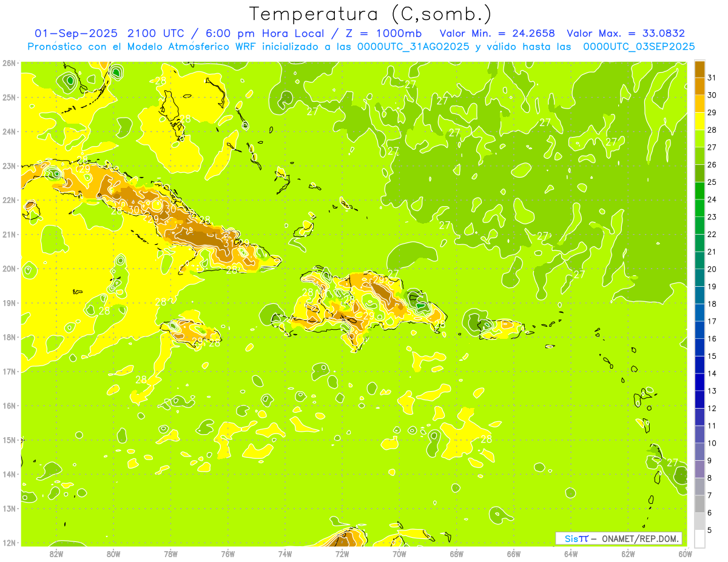Click the colorbar scale number 31

tap(713, 78)
